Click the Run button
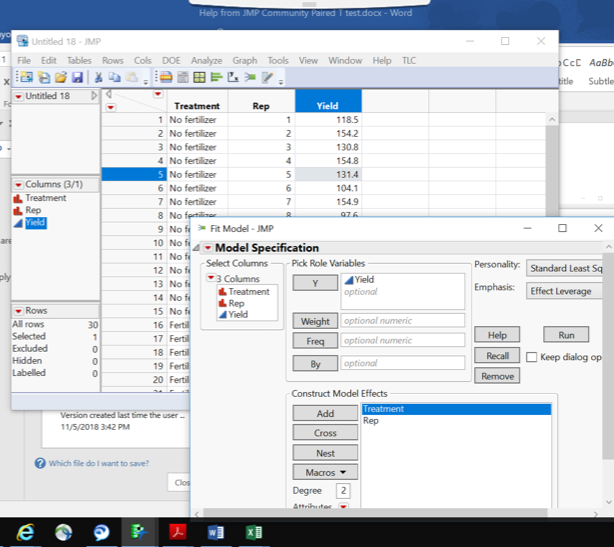The height and width of the screenshot is (547, 614). pyautogui.click(x=566, y=335)
